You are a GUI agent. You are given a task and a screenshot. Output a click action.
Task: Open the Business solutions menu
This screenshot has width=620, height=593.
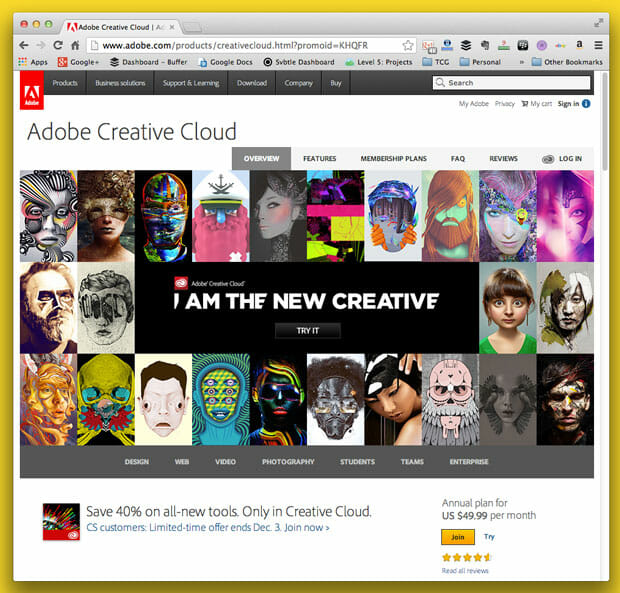pyautogui.click(x=120, y=83)
